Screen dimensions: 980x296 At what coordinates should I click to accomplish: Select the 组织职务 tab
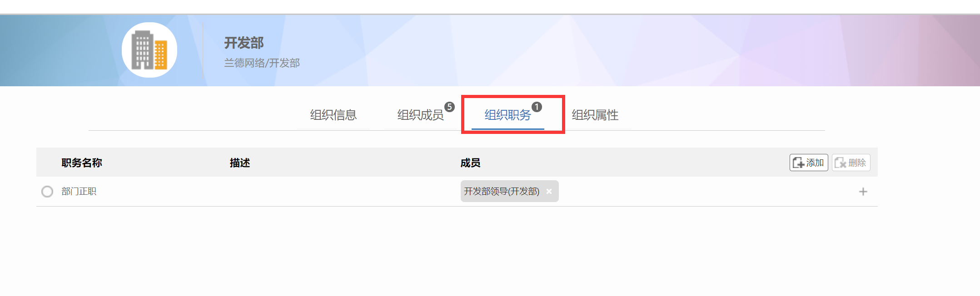[x=508, y=115]
